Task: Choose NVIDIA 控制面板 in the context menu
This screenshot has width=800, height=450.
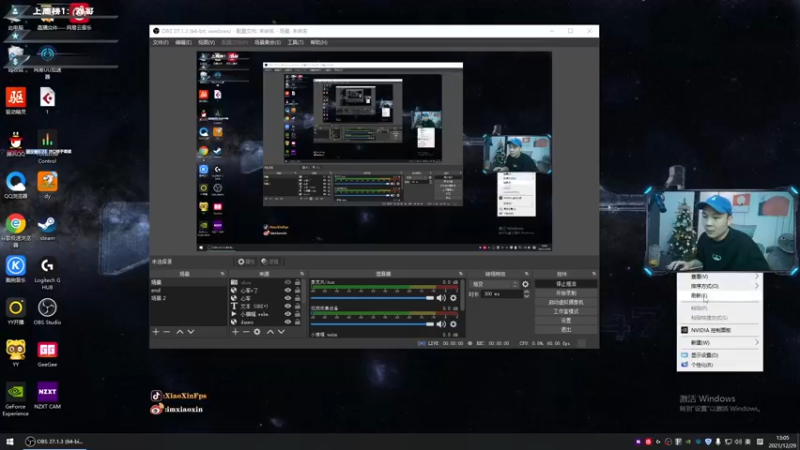Action: coord(720,330)
